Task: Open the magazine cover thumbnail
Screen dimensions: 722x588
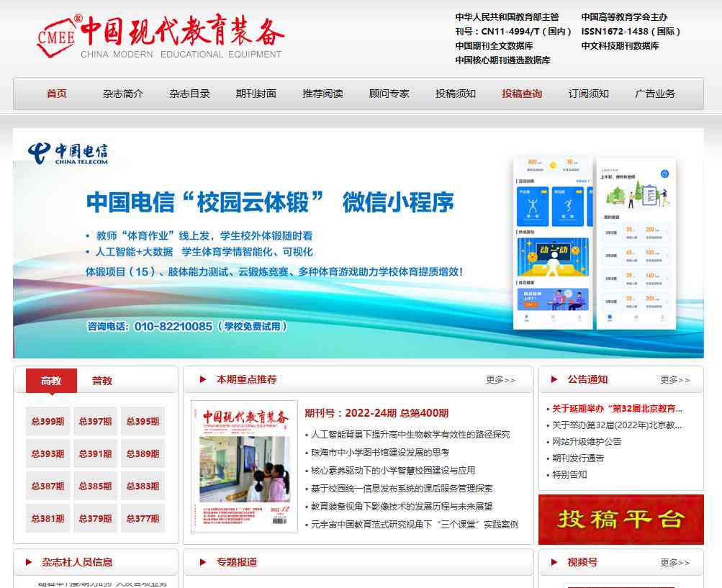Action: coord(245,467)
